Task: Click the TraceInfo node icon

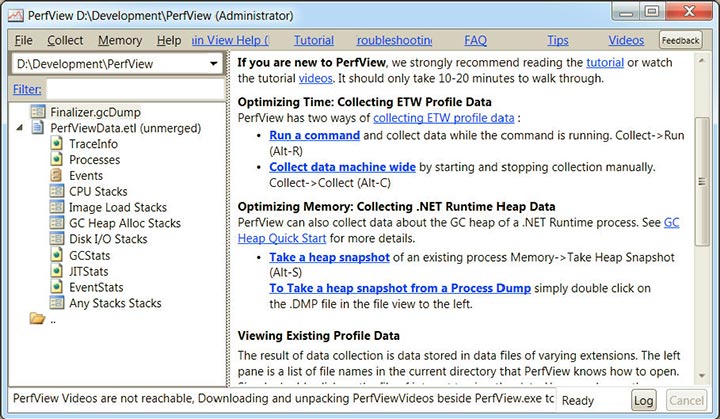Action: 56,143
